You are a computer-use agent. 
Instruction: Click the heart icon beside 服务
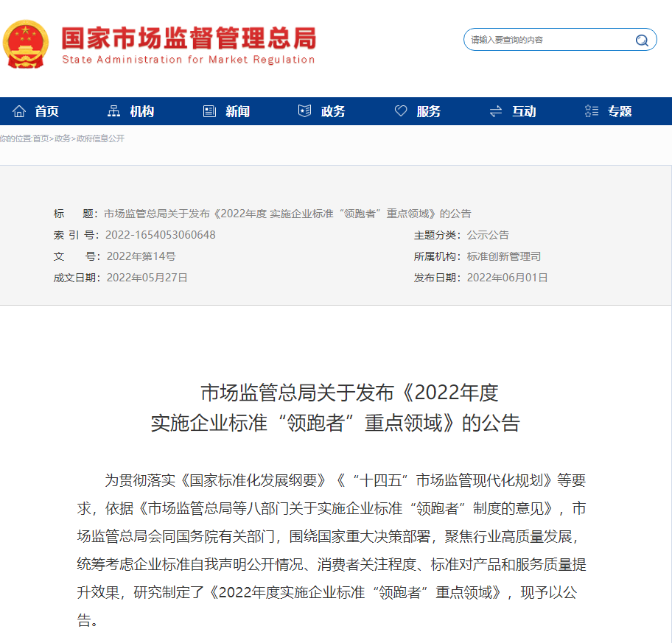coord(401,111)
